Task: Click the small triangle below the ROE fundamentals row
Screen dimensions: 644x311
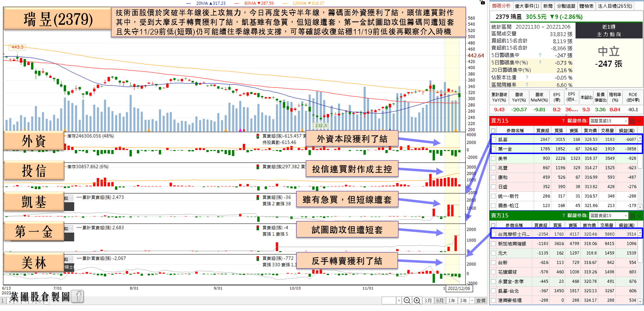Action: 566,115
